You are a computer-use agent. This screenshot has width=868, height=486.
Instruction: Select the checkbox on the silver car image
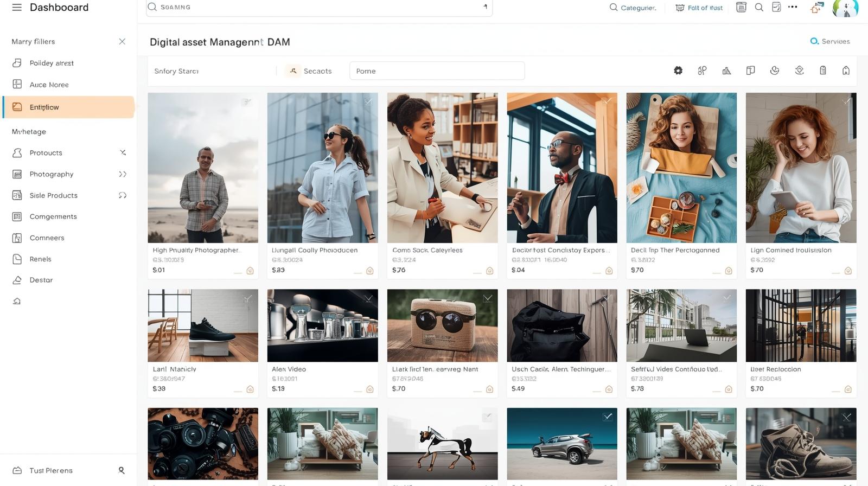click(608, 417)
